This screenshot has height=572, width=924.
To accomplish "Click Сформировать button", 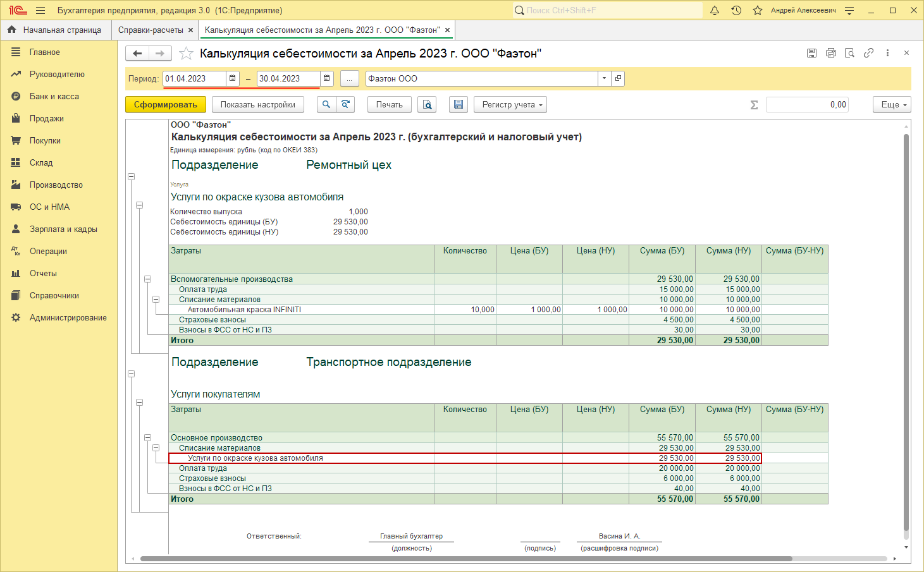I will (x=166, y=105).
